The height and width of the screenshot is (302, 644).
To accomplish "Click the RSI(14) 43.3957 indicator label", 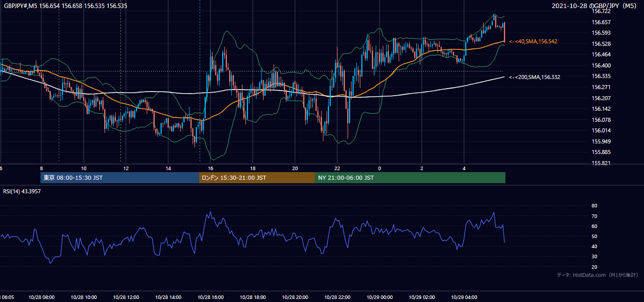I will coord(22,191).
